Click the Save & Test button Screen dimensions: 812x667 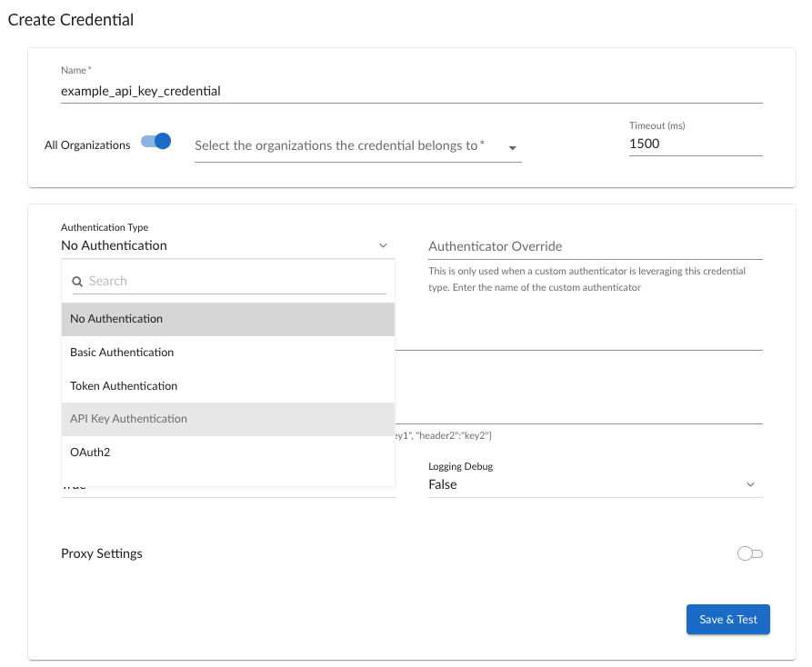coord(727,619)
